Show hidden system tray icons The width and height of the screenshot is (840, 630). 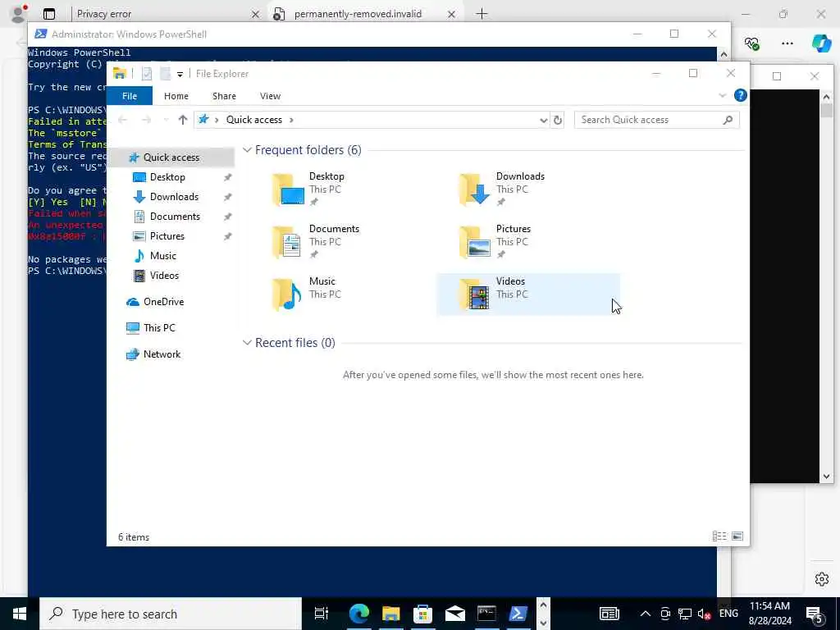(x=646, y=614)
